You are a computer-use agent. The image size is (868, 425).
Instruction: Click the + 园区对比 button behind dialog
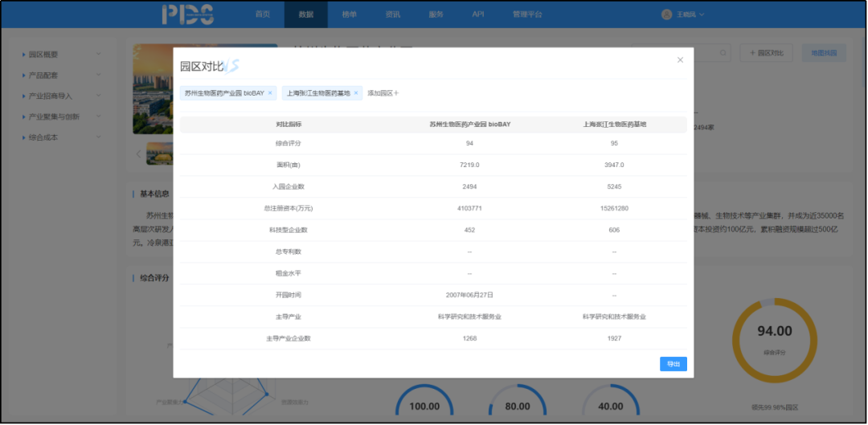coord(766,53)
